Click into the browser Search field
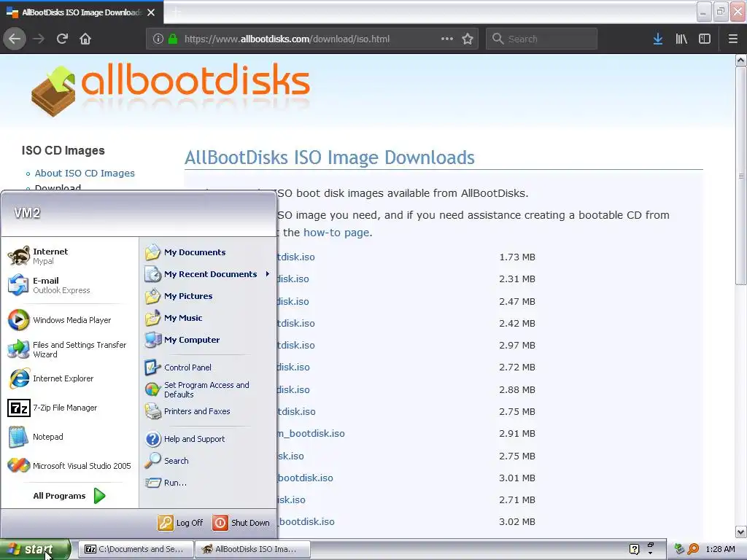This screenshot has height=560, width=747. (542, 39)
